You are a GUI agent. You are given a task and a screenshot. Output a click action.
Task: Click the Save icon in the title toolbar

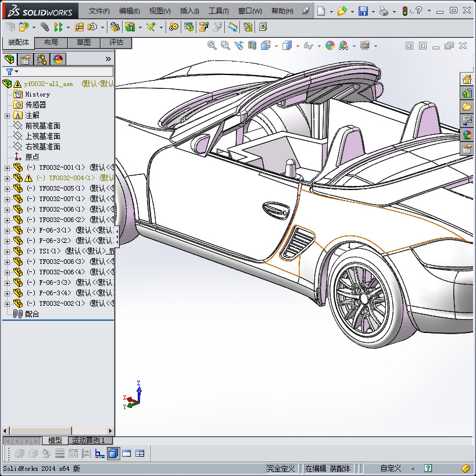pyautogui.click(x=363, y=11)
